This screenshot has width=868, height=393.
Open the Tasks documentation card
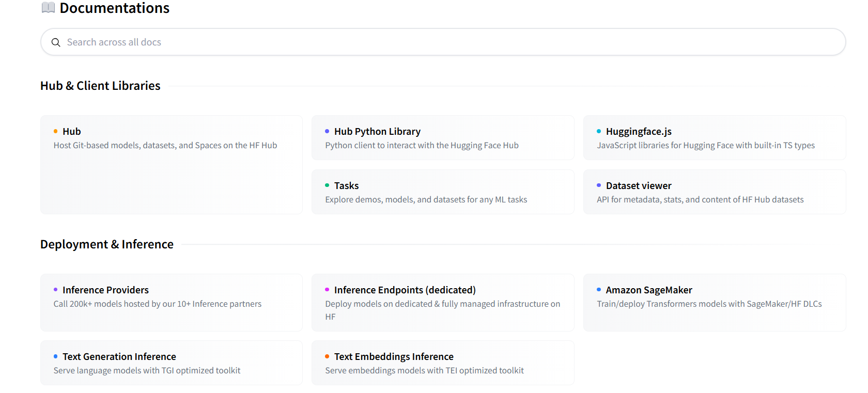point(442,192)
